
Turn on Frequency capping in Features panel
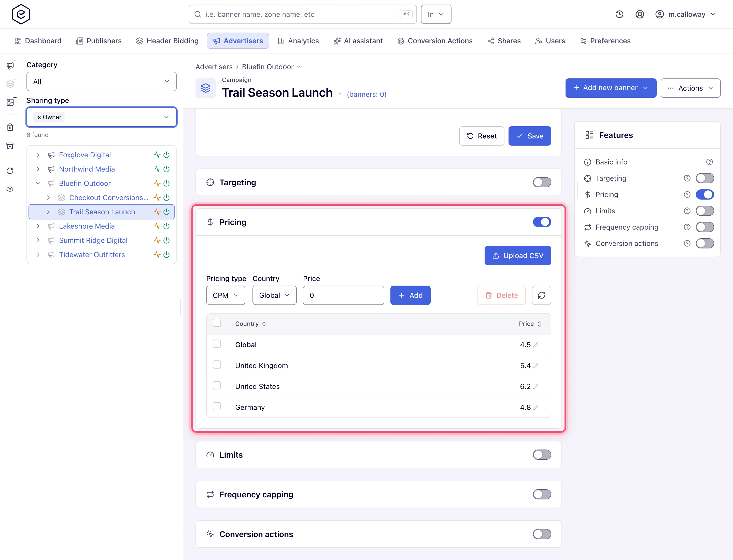[x=705, y=227]
